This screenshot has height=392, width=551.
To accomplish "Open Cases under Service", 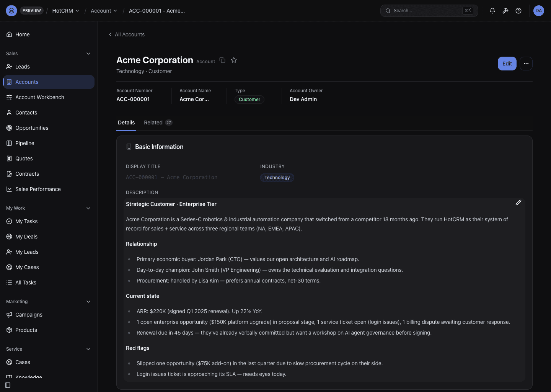I will click(49, 362).
